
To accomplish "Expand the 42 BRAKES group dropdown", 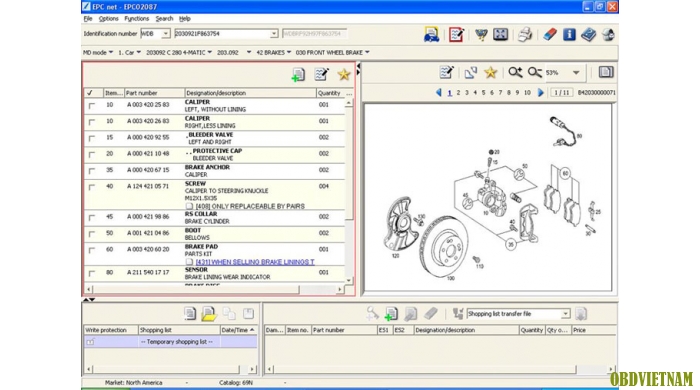I will [274, 53].
